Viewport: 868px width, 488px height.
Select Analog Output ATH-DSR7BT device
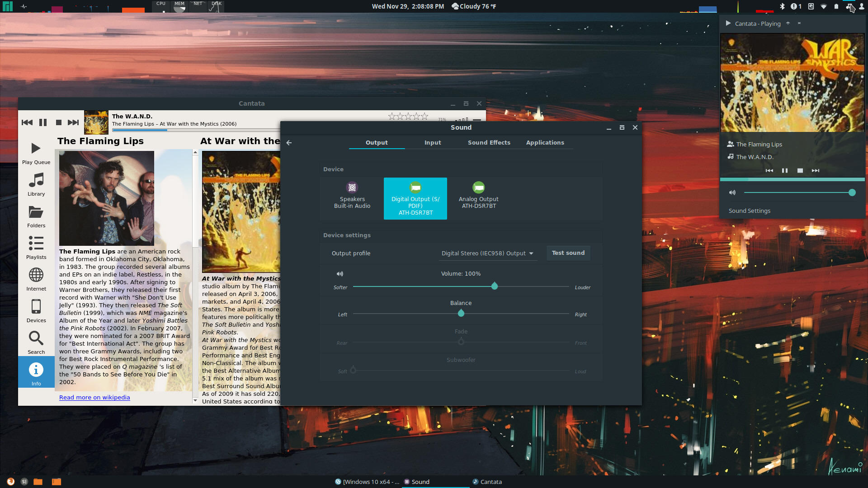pos(479,198)
